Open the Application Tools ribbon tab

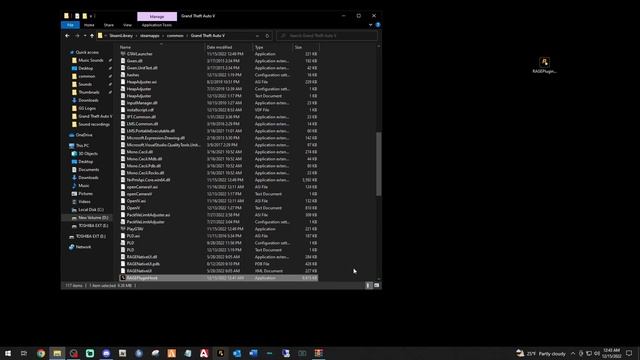tap(157, 25)
